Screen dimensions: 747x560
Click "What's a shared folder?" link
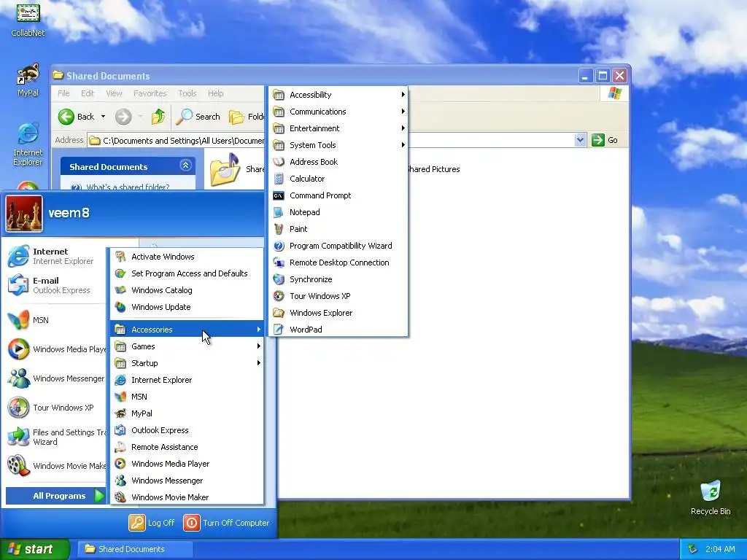[128, 187]
